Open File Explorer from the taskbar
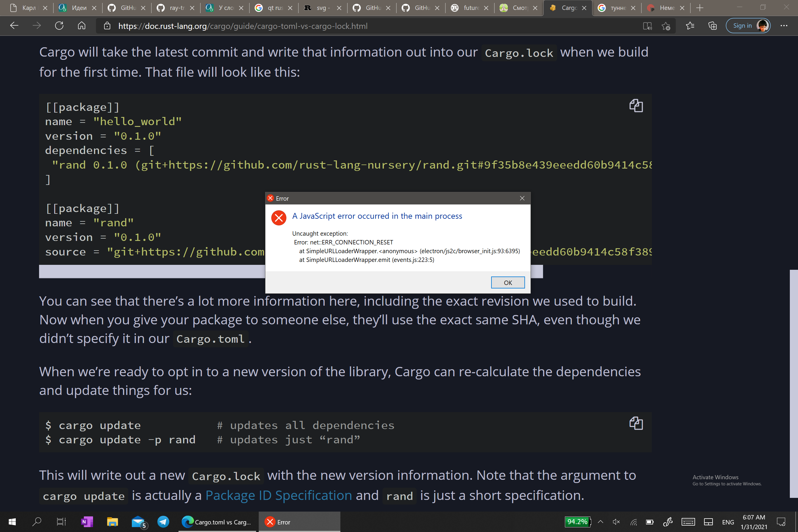Viewport: 798px width, 532px height. click(112, 522)
